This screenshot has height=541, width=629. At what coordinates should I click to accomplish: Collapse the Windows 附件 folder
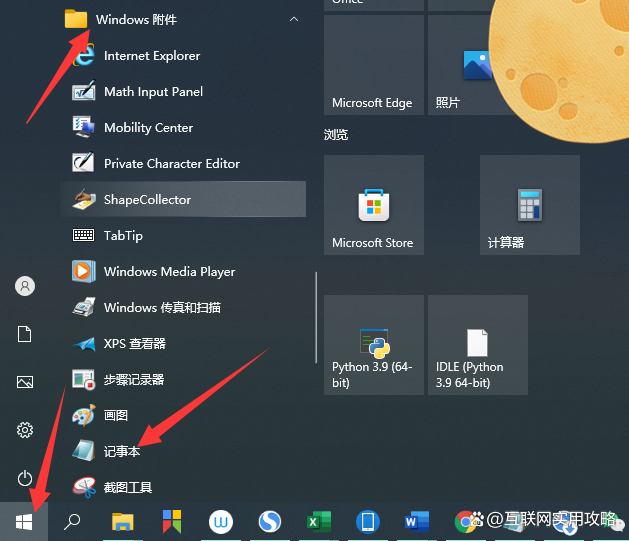pos(294,19)
